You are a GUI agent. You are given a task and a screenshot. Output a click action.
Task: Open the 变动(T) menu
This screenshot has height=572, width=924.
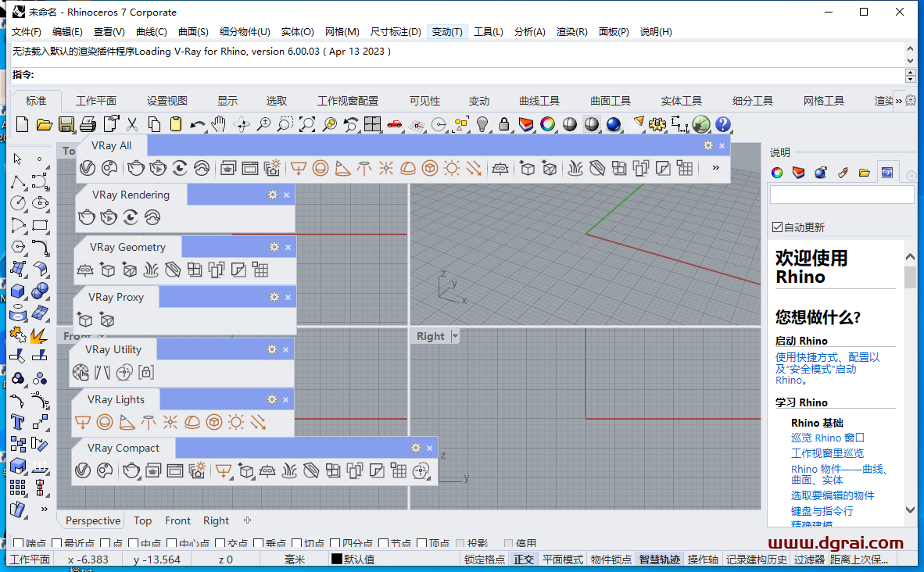[x=446, y=32]
